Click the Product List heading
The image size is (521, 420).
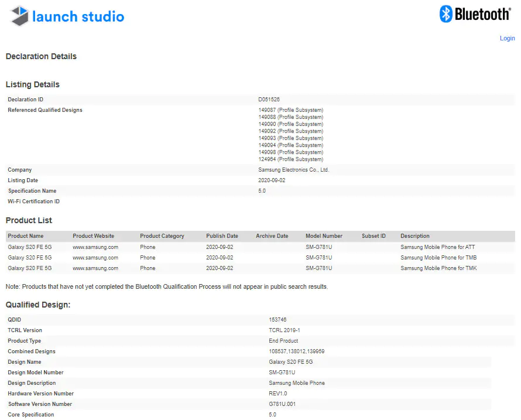click(x=29, y=220)
